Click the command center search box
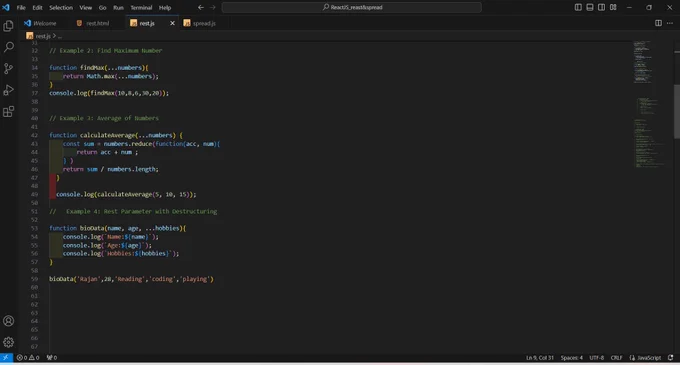 (352, 7)
